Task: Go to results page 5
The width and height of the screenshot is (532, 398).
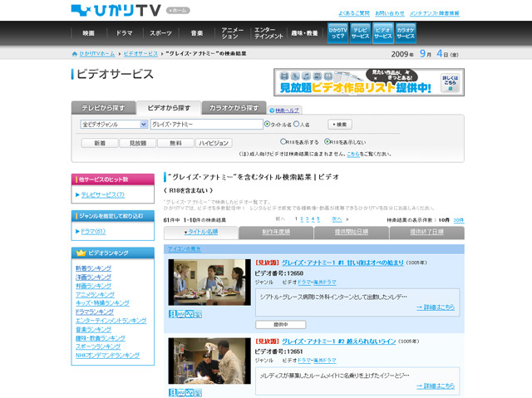Action: click(x=318, y=219)
